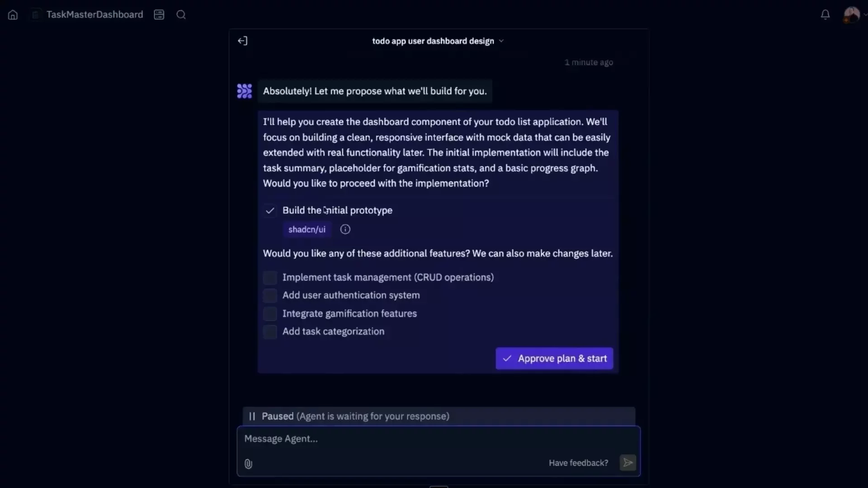The height and width of the screenshot is (488, 868).
Task: Click the Have feedback? link
Action: click(x=578, y=463)
